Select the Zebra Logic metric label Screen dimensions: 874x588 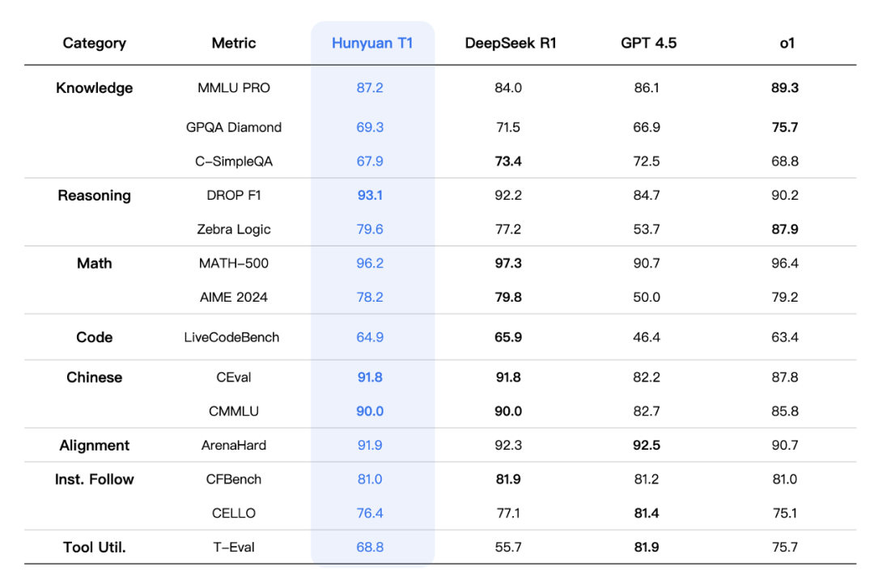(x=234, y=229)
